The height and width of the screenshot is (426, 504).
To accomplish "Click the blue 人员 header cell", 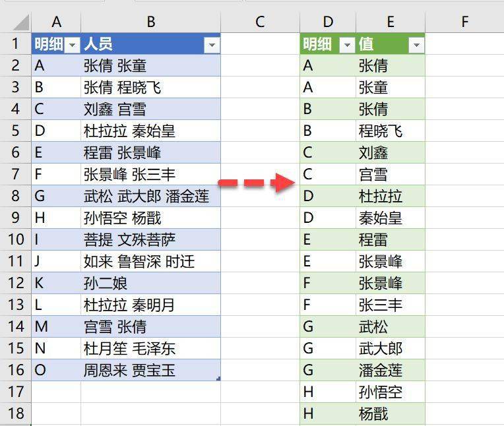I will pyautogui.click(x=151, y=44).
